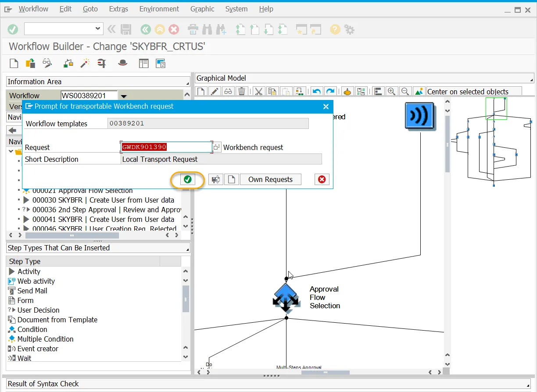
Task: Click the puzzle-piece icon beside the new request button
Action: pyautogui.click(x=216, y=179)
